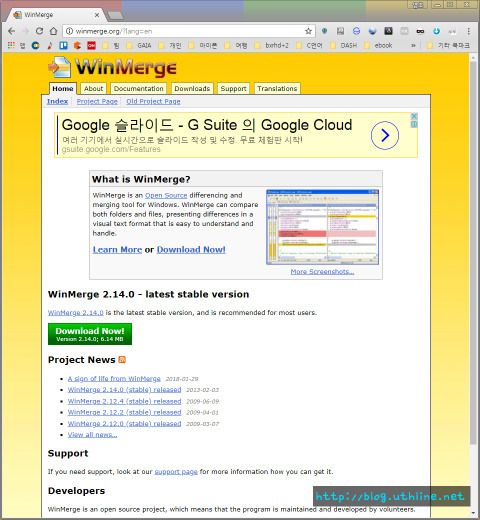Click the WinMerge 2.14.0 version link
The image size is (480, 520).
(x=76, y=313)
